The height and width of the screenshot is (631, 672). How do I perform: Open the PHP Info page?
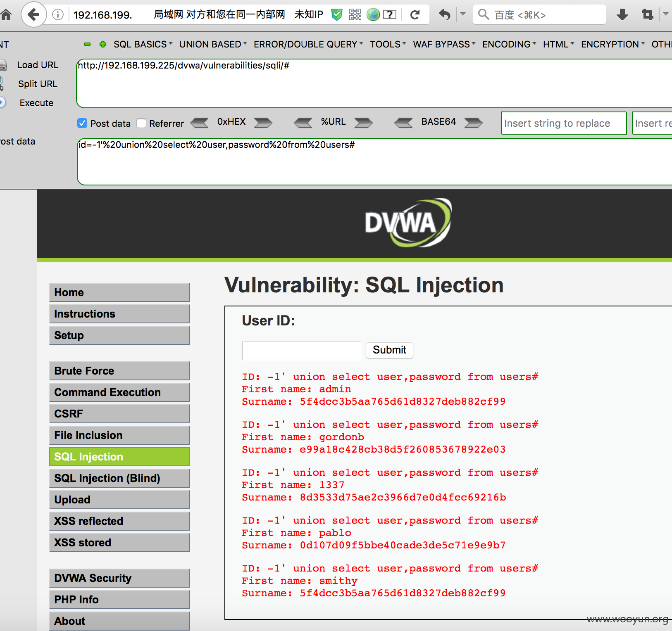119,600
